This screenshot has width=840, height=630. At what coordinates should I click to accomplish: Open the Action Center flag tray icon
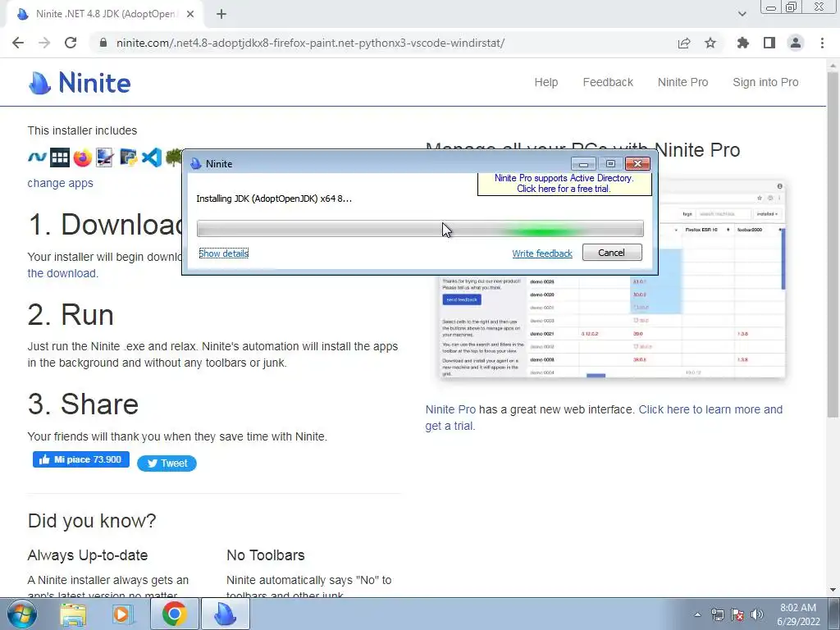(737, 614)
